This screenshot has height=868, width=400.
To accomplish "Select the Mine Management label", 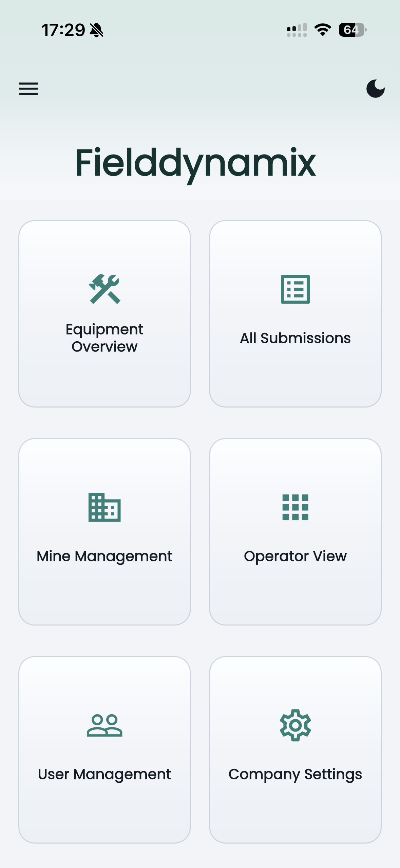I will click(x=104, y=556).
